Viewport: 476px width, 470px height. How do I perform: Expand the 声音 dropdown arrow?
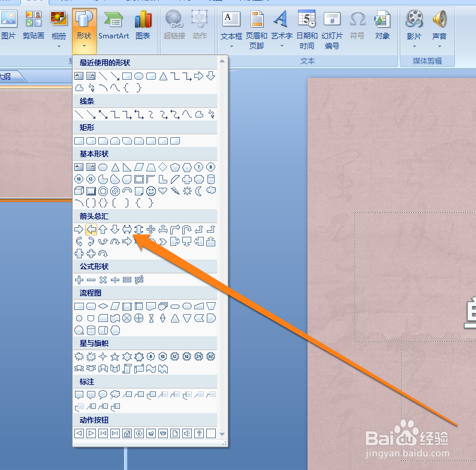point(439,46)
